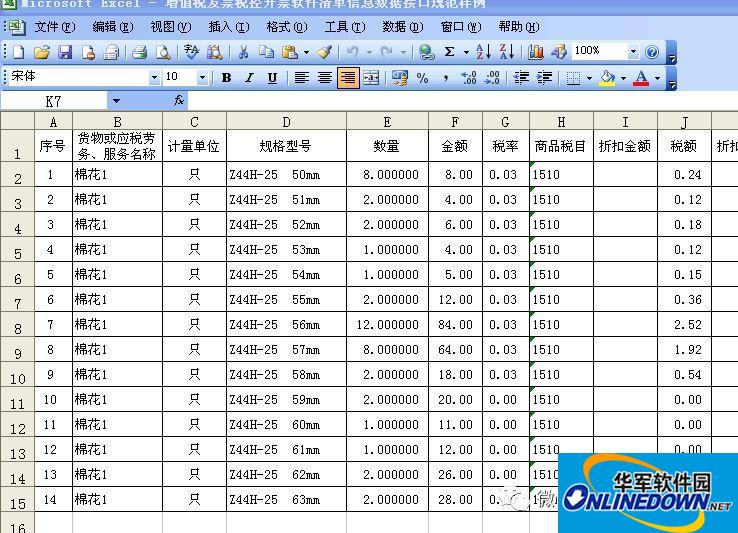The height and width of the screenshot is (533, 738).
Task: Toggle the Align Right button
Action: pyautogui.click(x=348, y=78)
